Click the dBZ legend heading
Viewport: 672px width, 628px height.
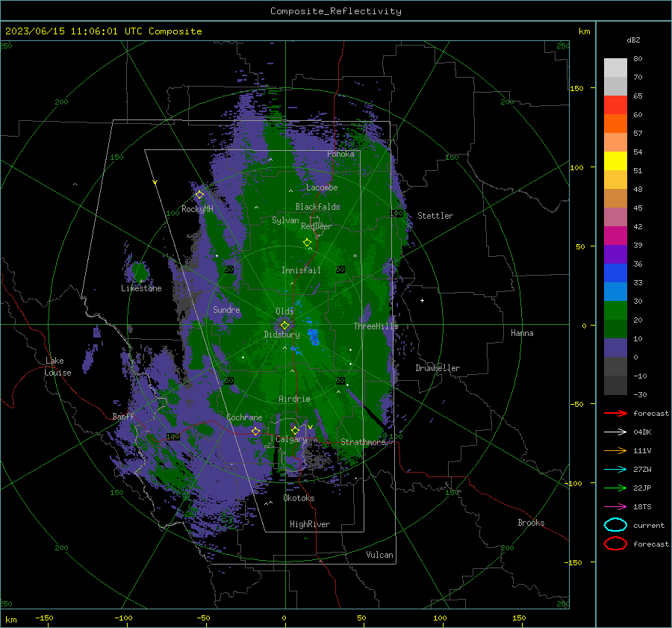tap(633, 40)
